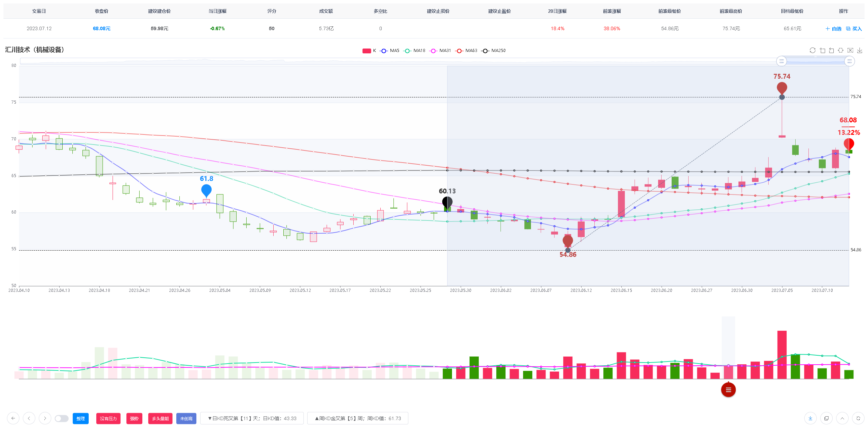Click the 未创高 tag button
The image size is (868, 426).
click(186, 418)
